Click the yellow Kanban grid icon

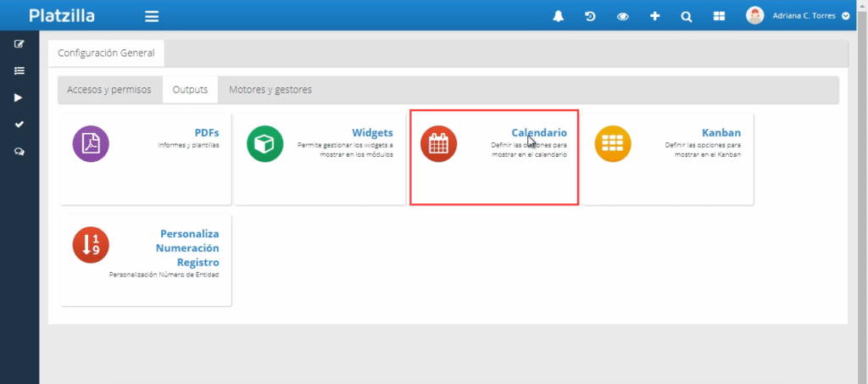tap(613, 144)
